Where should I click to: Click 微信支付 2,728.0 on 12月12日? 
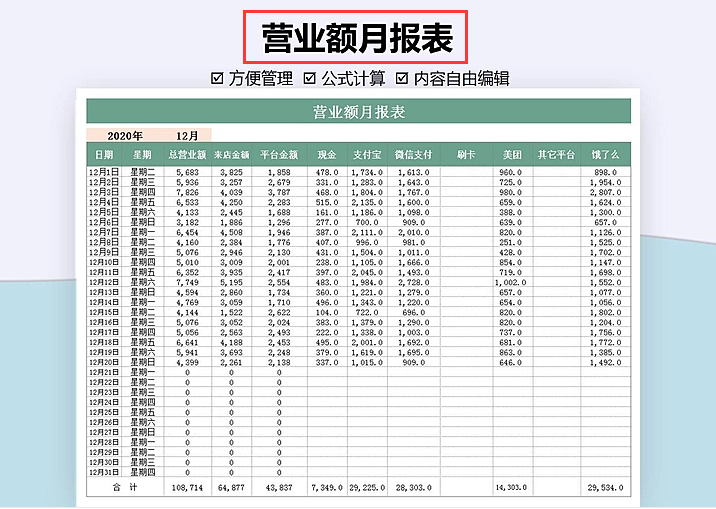pos(413,283)
